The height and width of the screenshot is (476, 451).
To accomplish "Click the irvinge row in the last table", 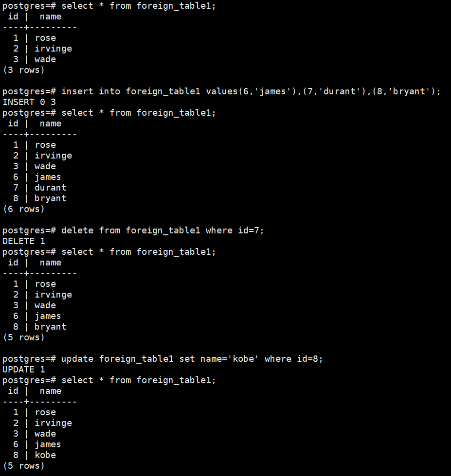I will point(42,423).
